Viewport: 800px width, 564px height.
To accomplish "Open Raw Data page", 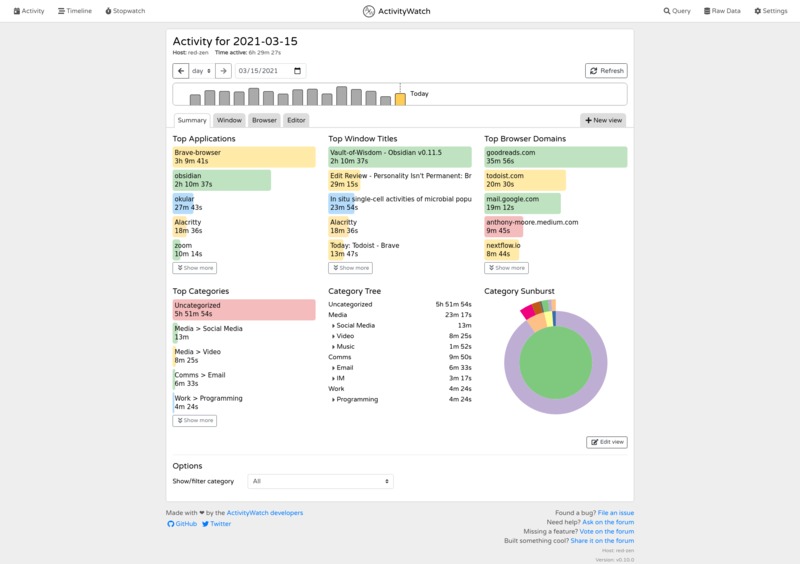I will tap(722, 11).
